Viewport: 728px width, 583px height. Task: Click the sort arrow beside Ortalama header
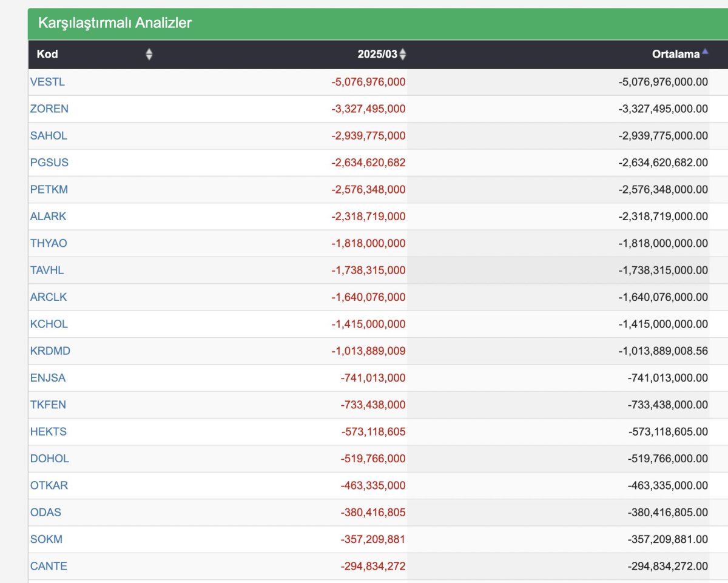pyautogui.click(x=705, y=53)
